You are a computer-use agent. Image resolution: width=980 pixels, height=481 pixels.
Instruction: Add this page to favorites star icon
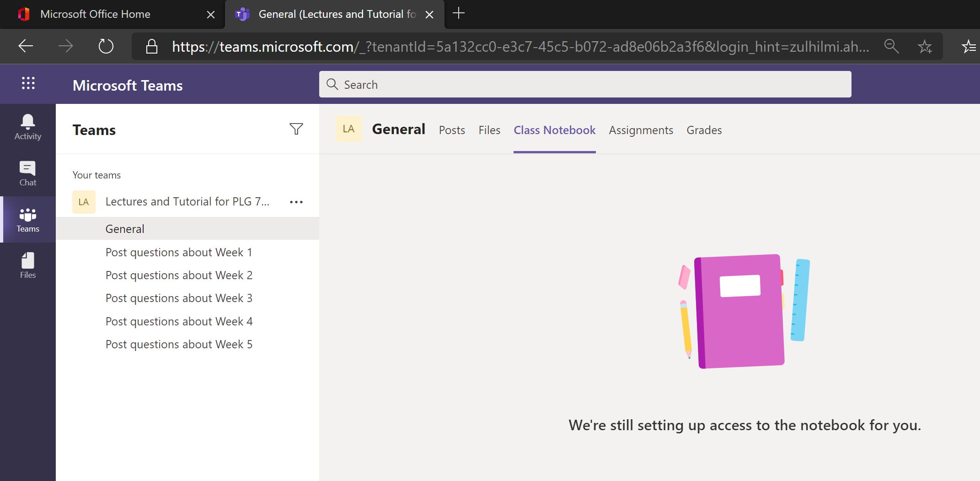point(925,46)
